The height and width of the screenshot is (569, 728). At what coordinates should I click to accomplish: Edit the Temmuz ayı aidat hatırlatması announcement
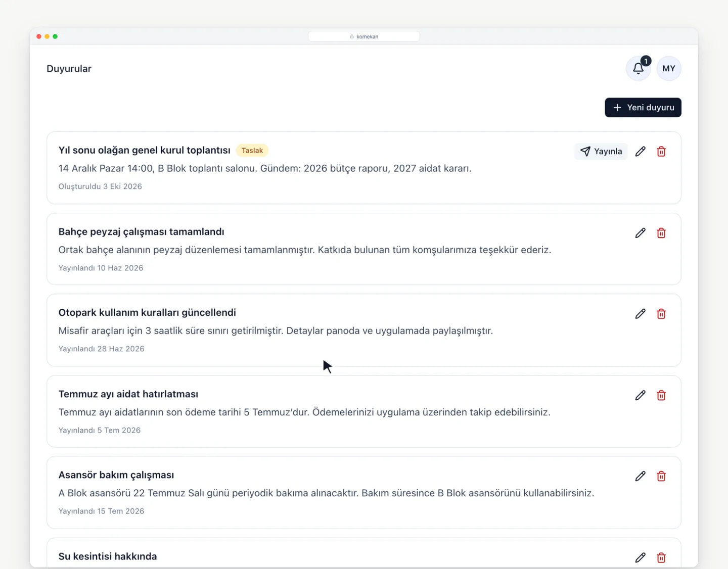641,395
